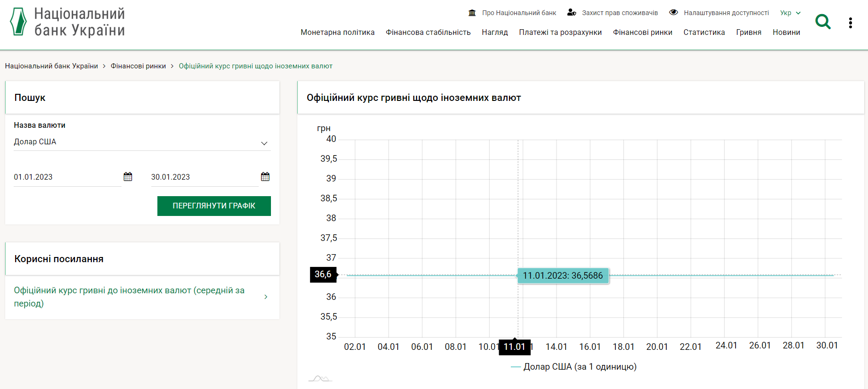This screenshot has height=389, width=868.
Task: Click the 'Назва валюти' field label
Action: [x=40, y=125]
